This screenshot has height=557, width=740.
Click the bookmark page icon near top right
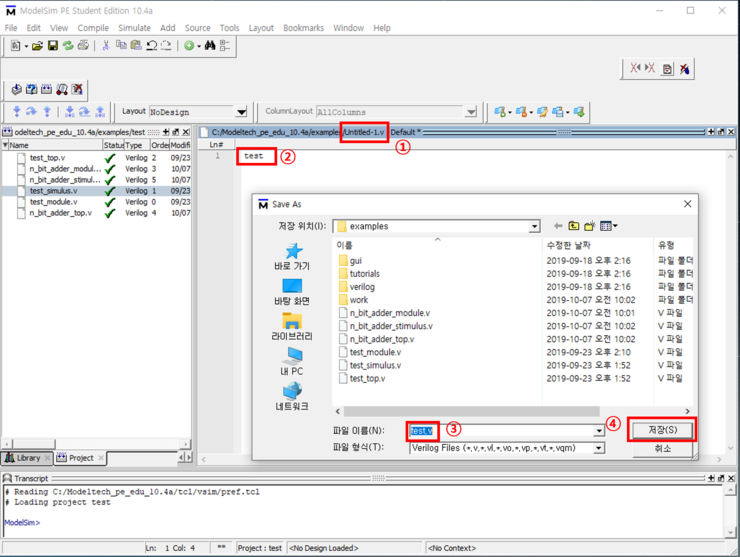tap(667, 69)
